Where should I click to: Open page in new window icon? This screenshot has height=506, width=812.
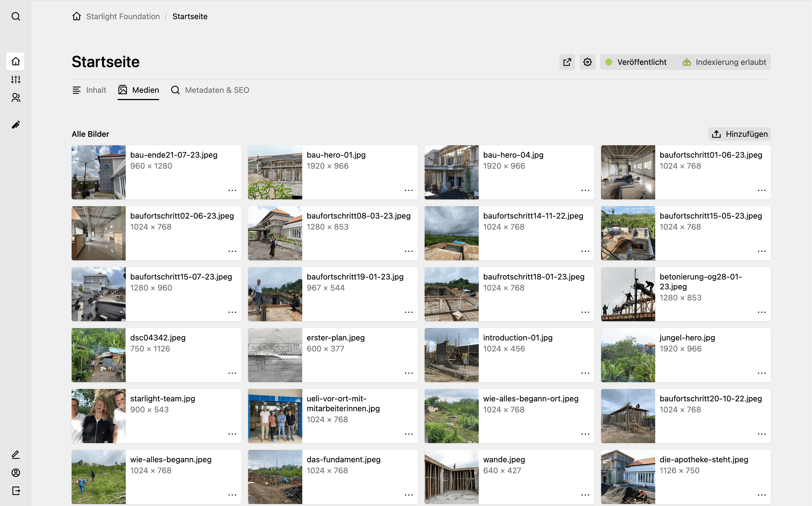pos(567,62)
